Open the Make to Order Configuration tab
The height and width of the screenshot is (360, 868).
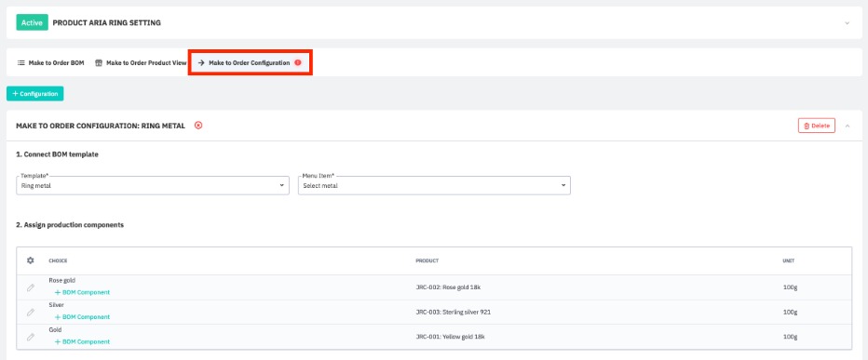pos(251,63)
